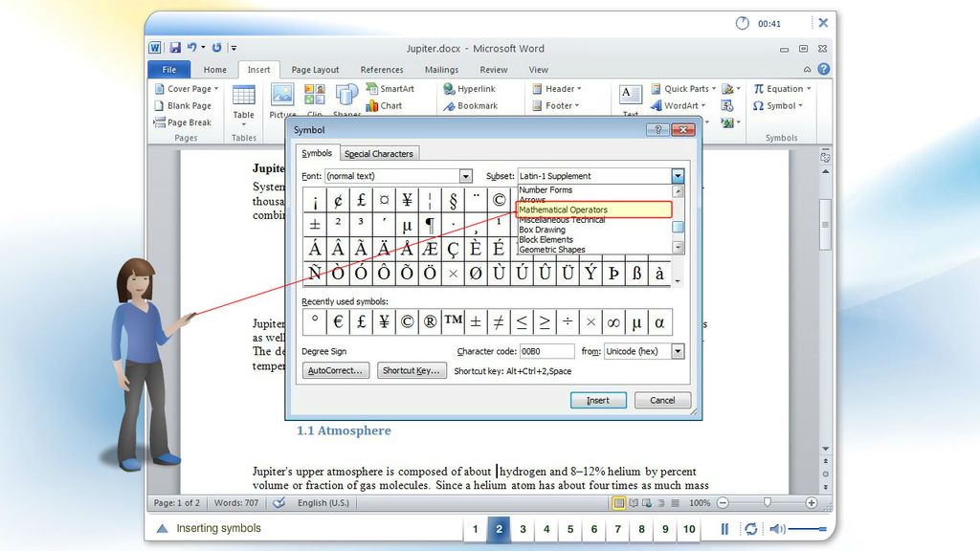Select the degree sign in recent symbols
This screenshot has width=980, height=551.
pos(314,321)
